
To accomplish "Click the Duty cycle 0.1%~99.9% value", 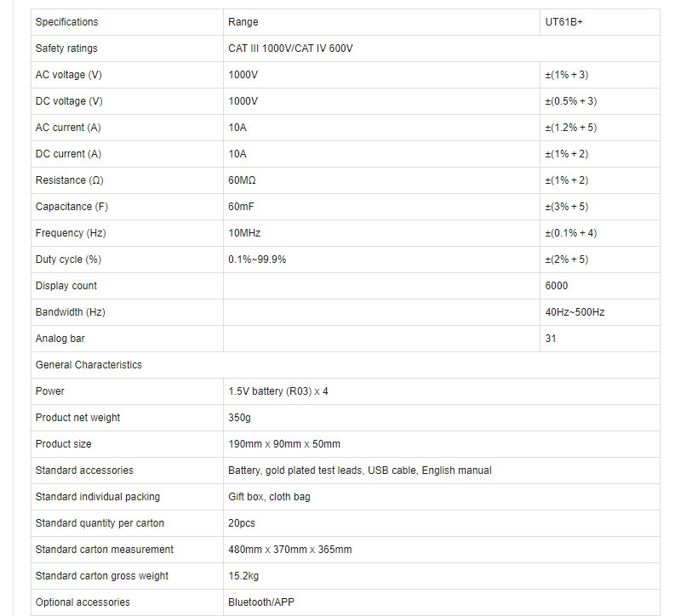I will coord(257,260).
